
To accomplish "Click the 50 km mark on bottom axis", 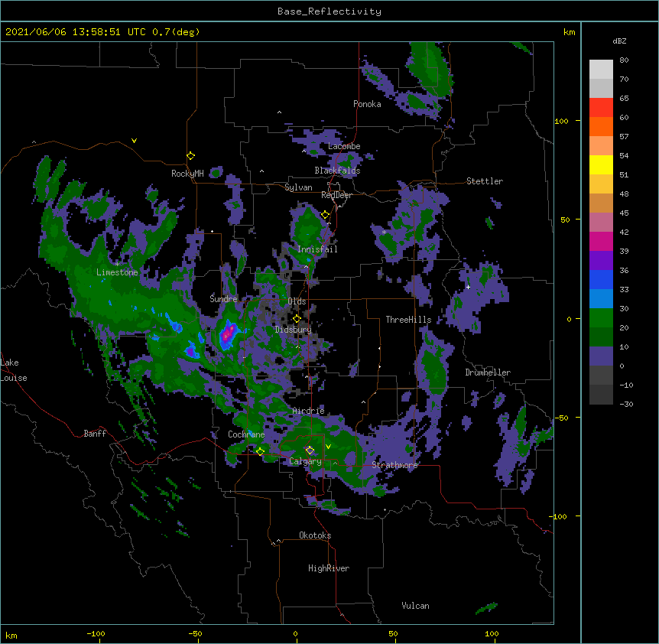I will (393, 633).
